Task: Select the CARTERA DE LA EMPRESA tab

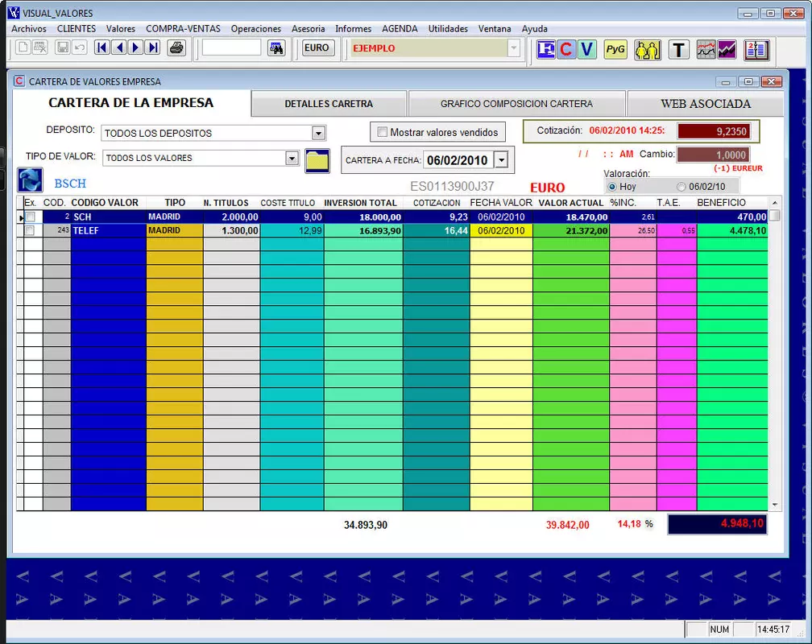Action: click(x=131, y=102)
